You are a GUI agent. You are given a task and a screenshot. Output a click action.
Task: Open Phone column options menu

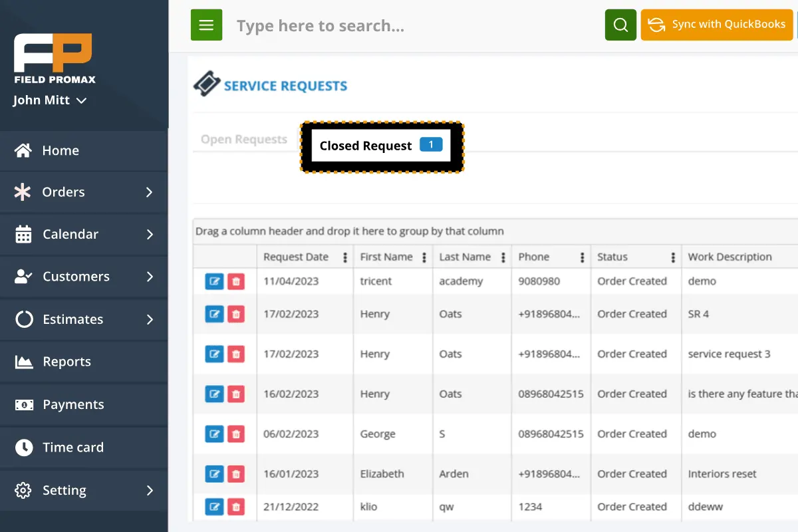pos(583,257)
